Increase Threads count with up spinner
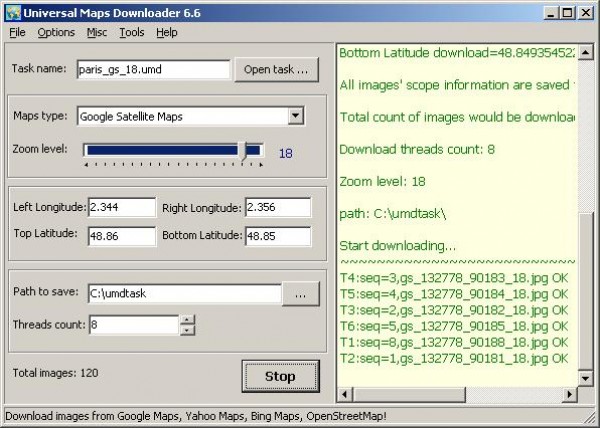 (187, 319)
